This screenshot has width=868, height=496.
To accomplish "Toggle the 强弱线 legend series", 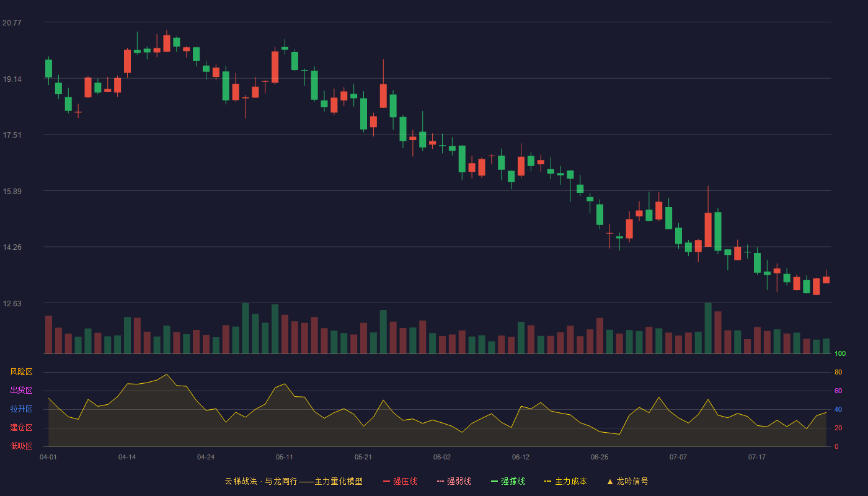I will 454,481.
